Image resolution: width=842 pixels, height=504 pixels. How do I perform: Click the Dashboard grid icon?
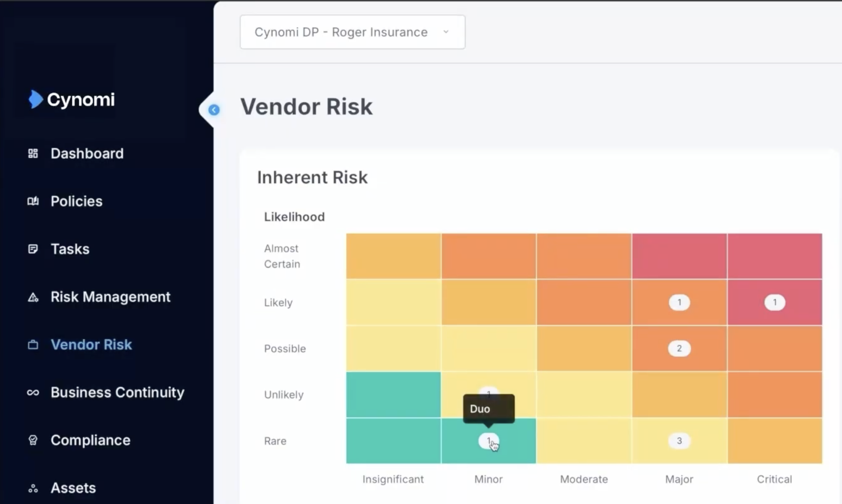click(x=33, y=153)
